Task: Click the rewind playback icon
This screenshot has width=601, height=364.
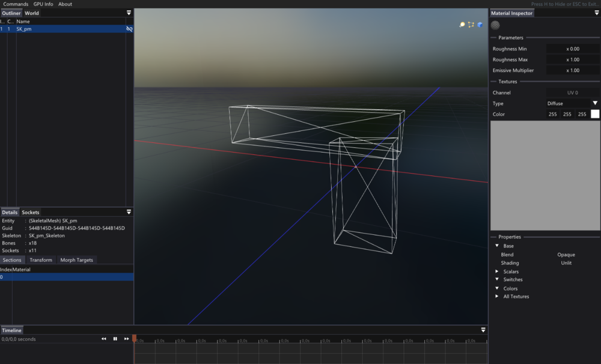Action: click(x=103, y=338)
